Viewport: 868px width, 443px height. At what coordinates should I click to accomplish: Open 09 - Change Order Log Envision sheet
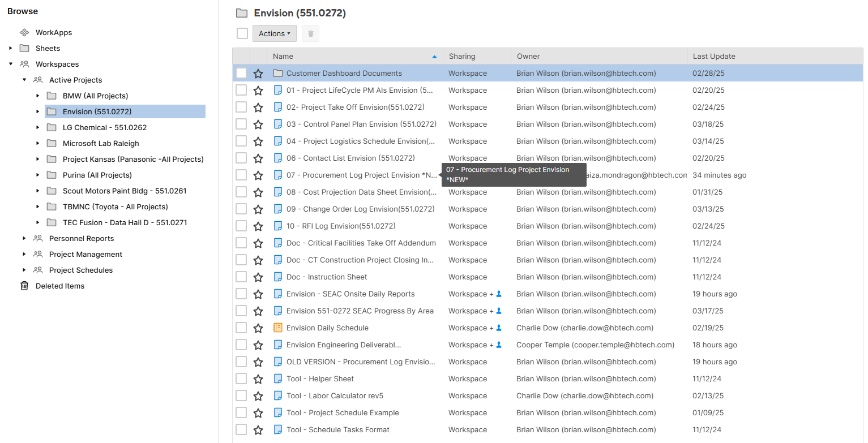click(360, 209)
